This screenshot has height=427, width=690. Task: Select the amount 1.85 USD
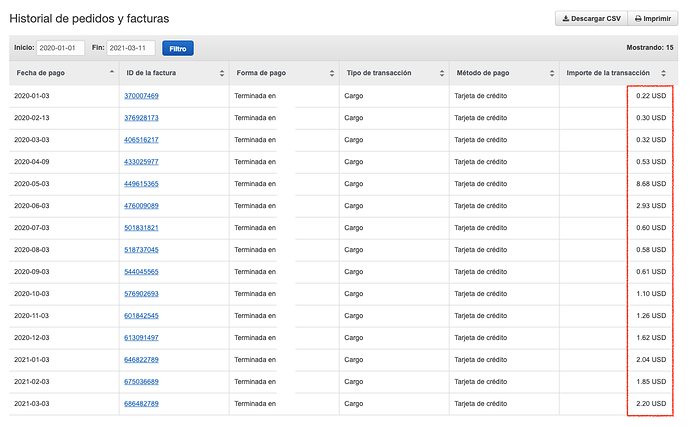(x=651, y=382)
